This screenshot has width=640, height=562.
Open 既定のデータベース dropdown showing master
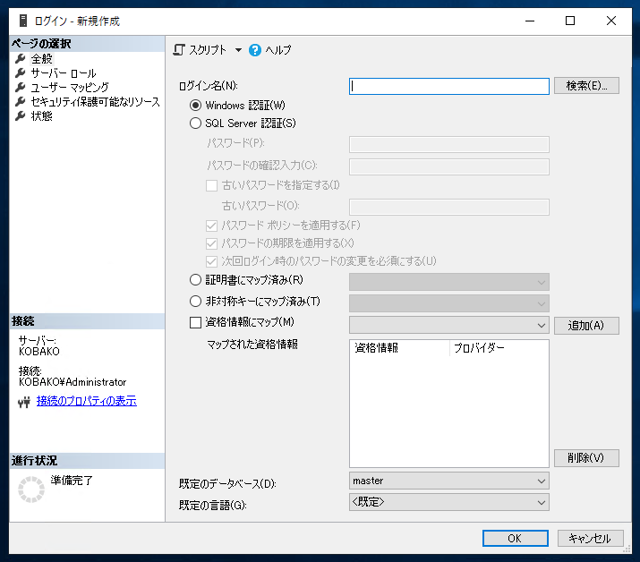pos(449,481)
